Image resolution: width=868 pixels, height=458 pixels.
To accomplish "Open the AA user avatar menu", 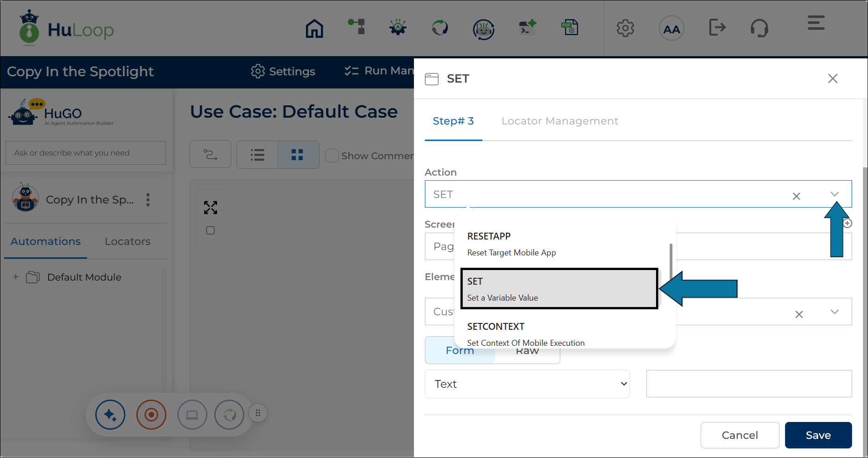I will (672, 29).
